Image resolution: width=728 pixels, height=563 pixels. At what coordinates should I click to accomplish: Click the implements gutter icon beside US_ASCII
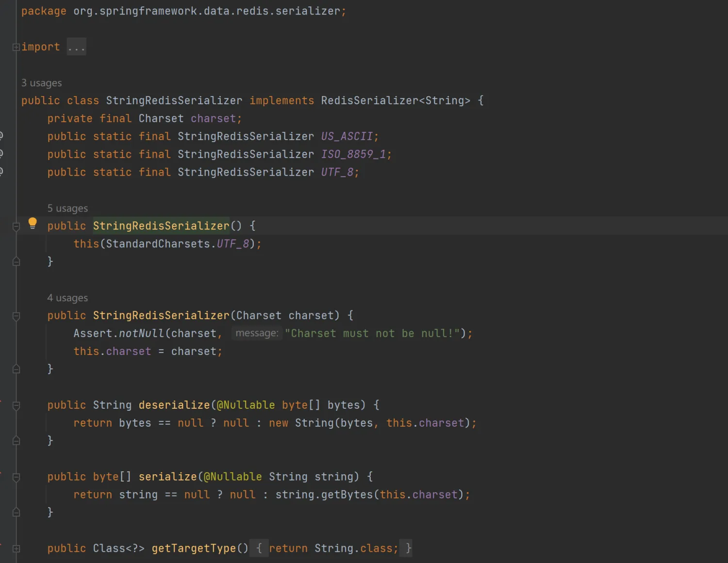coord(1,136)
